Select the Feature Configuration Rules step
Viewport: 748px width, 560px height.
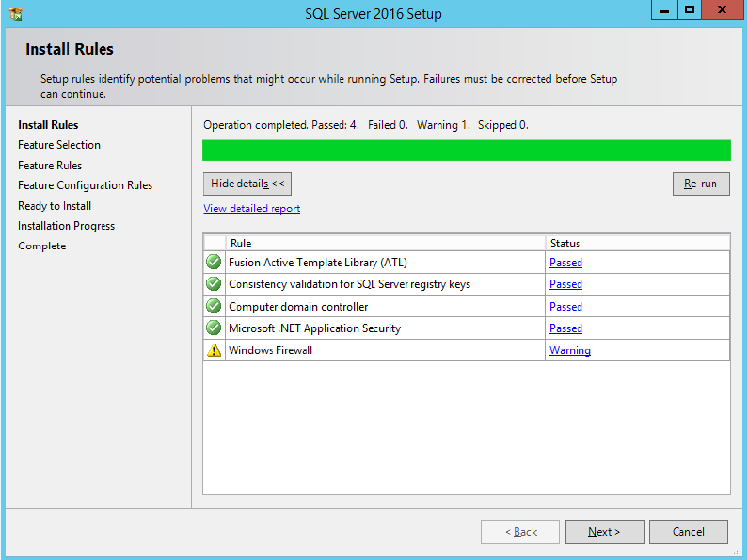click(x=85, y=185)
